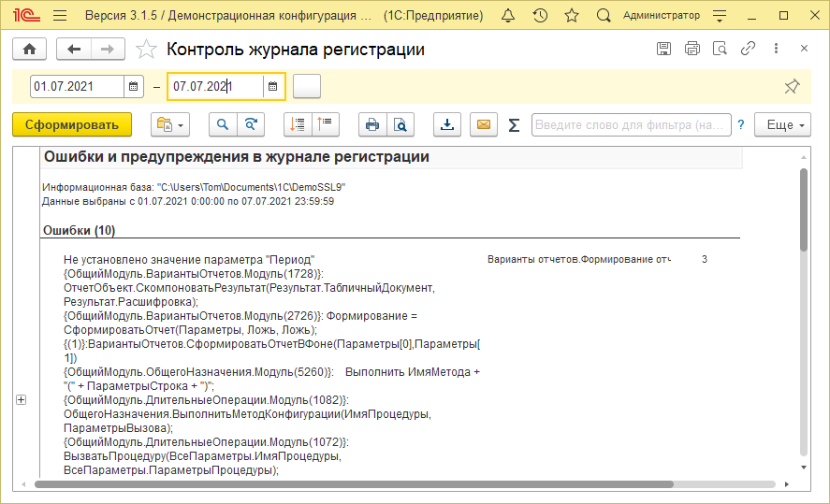Screen dimensions: 830x504
Task: Open calendar for the start date
Action: tap(134, 86)
